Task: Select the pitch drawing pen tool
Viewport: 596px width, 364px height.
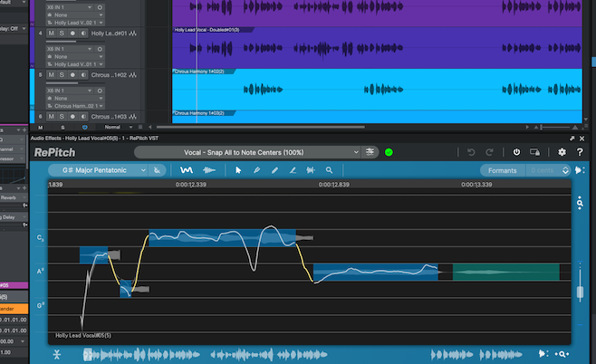Action: coord(256,170)
